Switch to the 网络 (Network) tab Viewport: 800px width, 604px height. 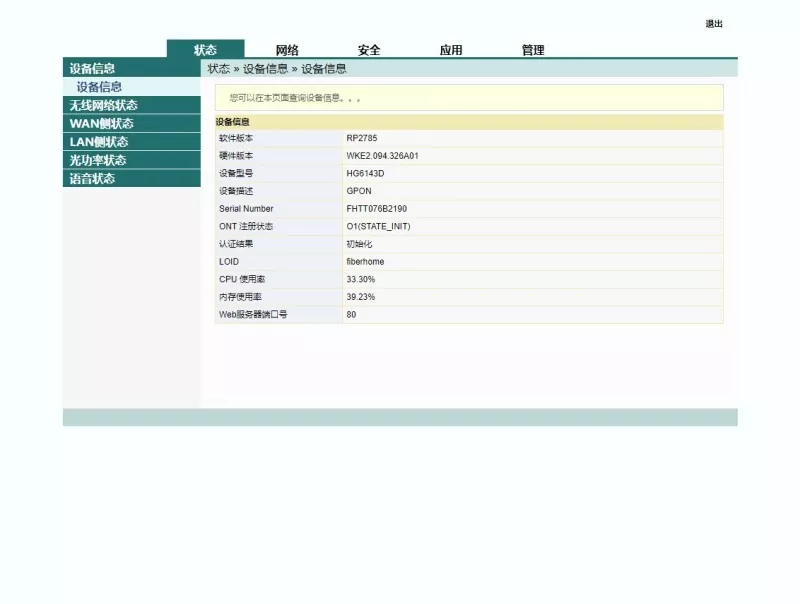(x=287, y=50)
